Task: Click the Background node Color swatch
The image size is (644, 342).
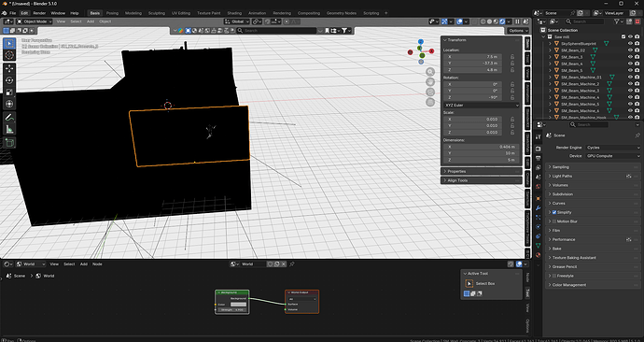Action: [x=238, y=305]
